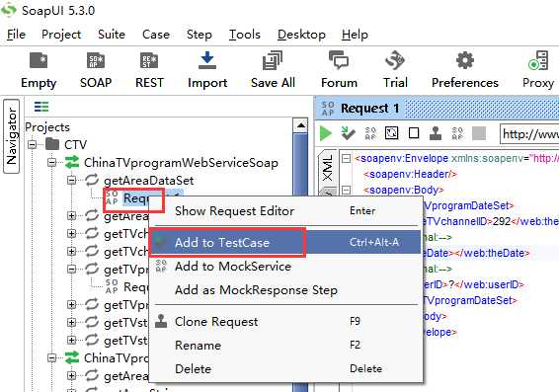Image resolution: width=559 pixels, height=392 pixels.
Task: Open the Navigator side tab
Action: [x=12, y=136]
